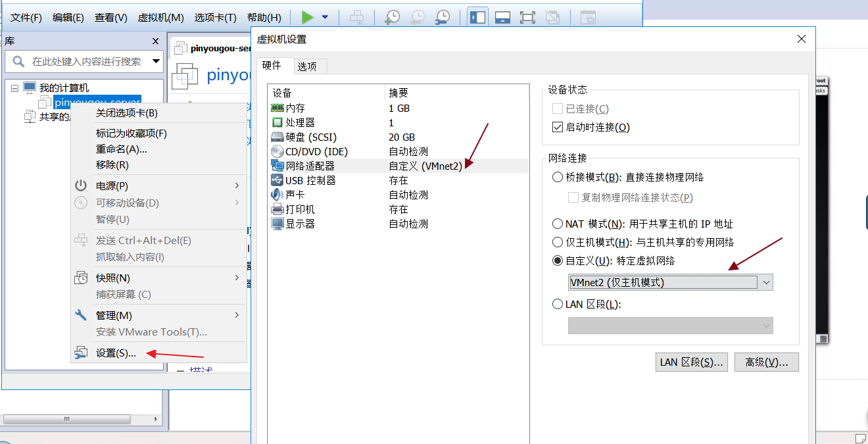This screenshot has height=444, width=868.
Task: Select the 声卡 device row
Action: pyautogui.click(x=398, y=195)
